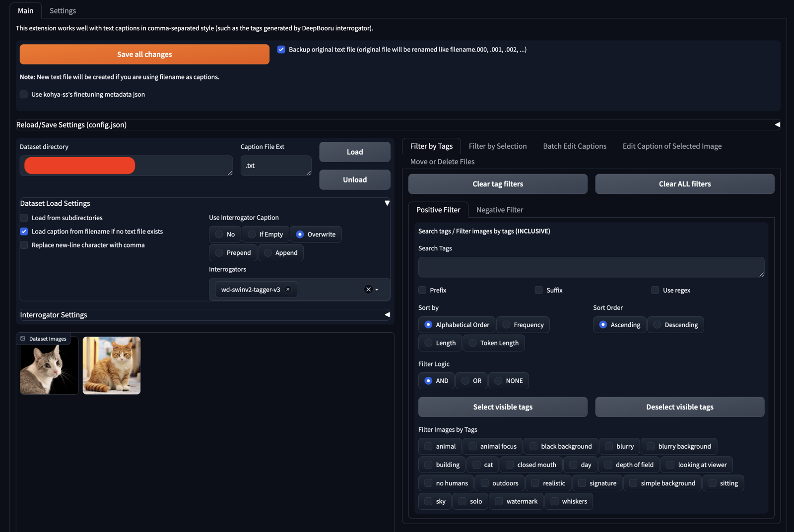794x532 pixels.
Task: Click the Dataset directory input field
Action: point(126,166)
